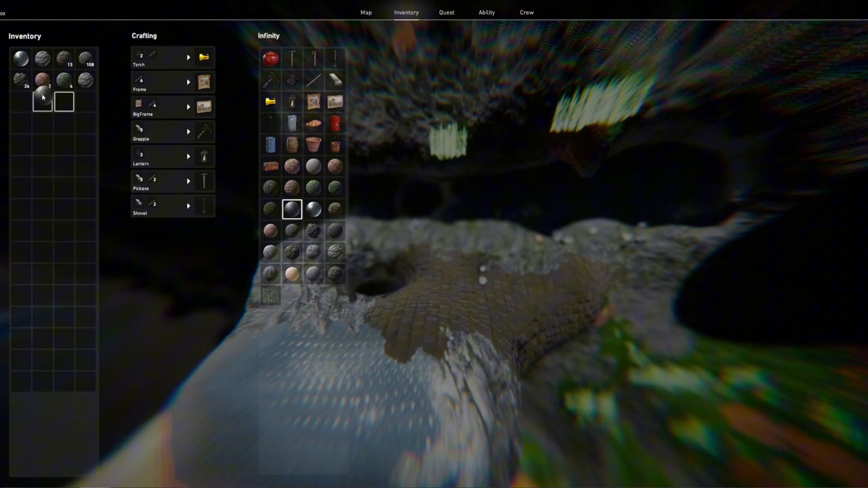Expand the Torch recipe details arrow
Viewport: 868px width, 488px height.
(x=189, y=57)
